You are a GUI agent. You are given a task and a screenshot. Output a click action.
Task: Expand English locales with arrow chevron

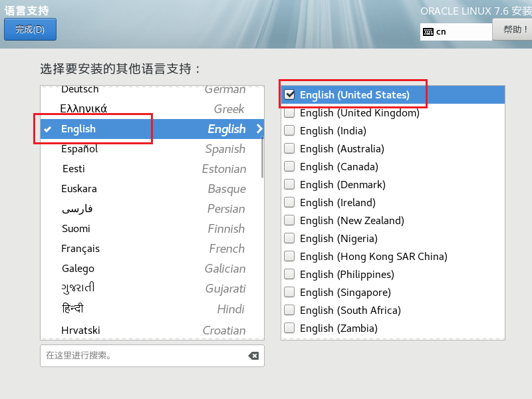pyautogui.click(x=259, y=129)
